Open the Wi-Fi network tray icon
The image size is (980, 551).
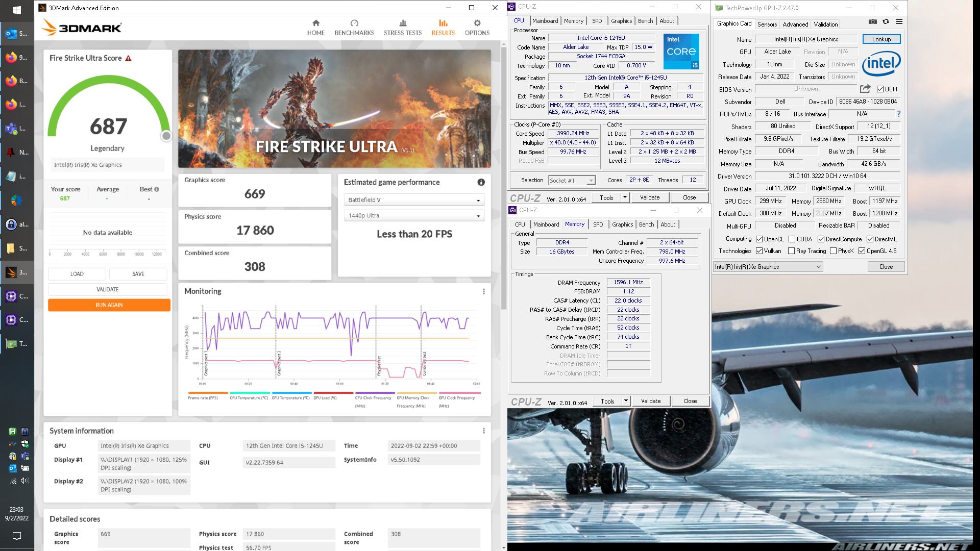13,481
